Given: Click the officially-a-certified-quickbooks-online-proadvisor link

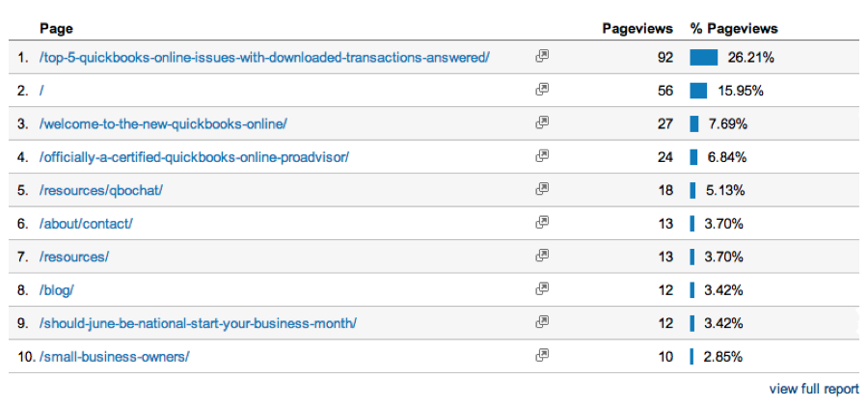Looking at the screenshot, I should [194, 157].
